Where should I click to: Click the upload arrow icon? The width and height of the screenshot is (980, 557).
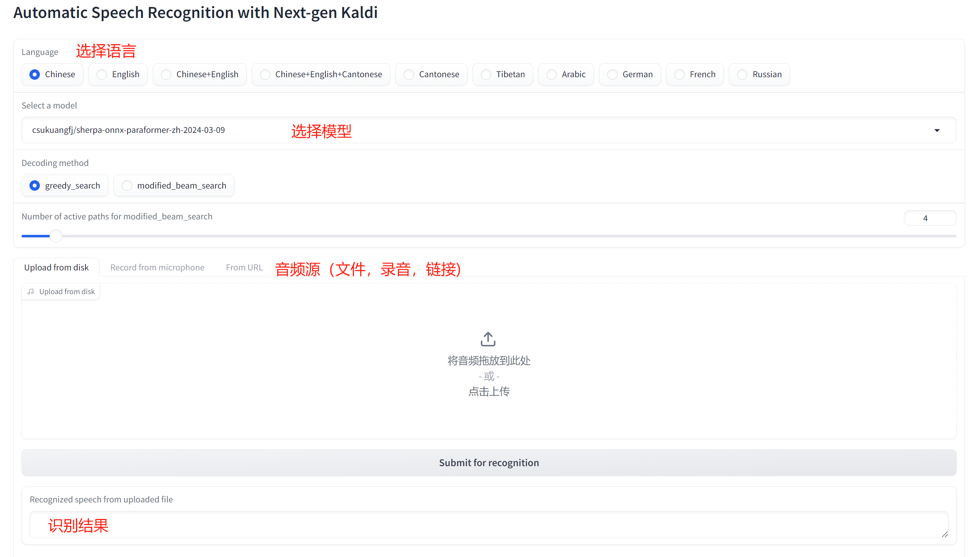[x=488, y=339]
